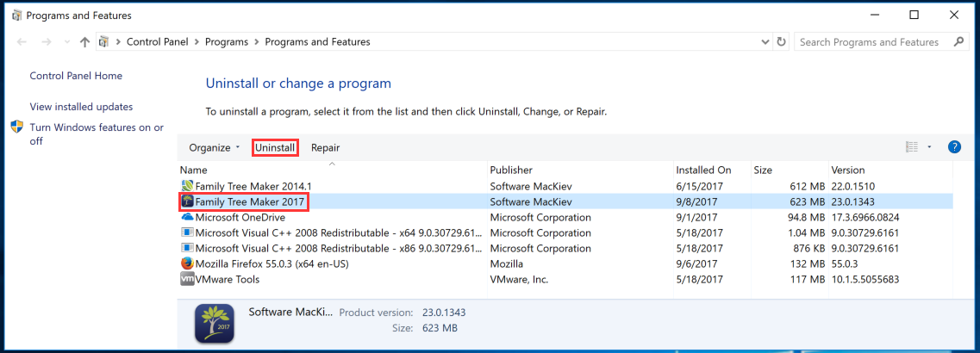Image resolution: width=980 pixels, height=353 pixels.
Task: Click the VMware Tools icon
Action: 187,279
